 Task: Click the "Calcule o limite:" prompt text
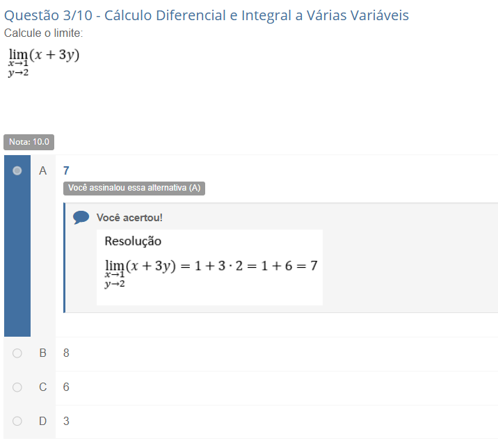[43, 33]
